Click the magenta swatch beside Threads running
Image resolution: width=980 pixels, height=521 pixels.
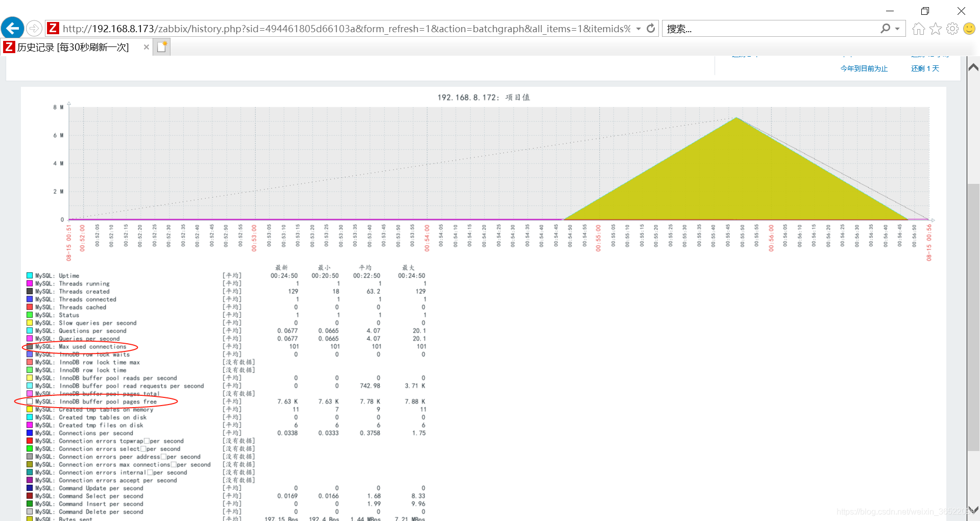pyautogui.click(x=30, y=283)
